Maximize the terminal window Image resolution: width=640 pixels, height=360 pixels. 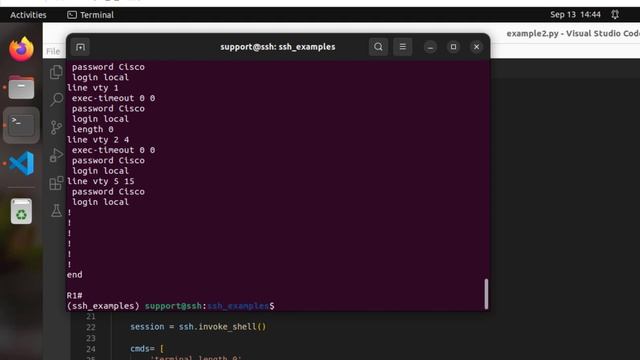(x=453, y=47)
